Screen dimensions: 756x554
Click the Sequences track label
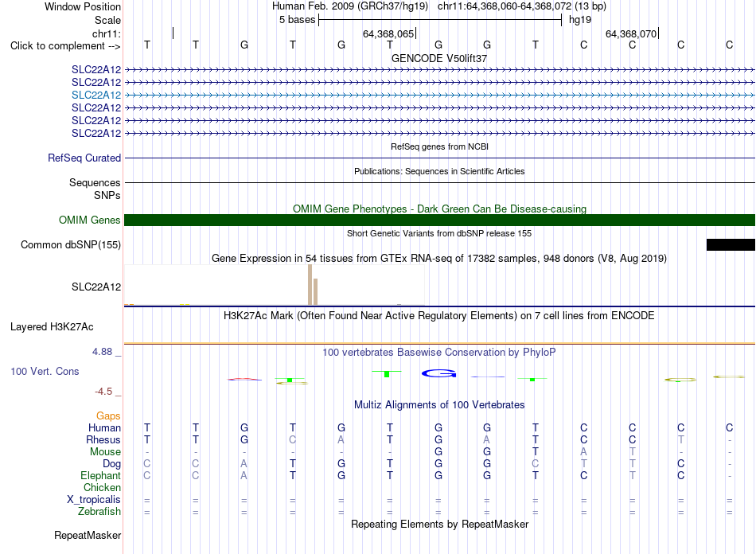[95, 182]
